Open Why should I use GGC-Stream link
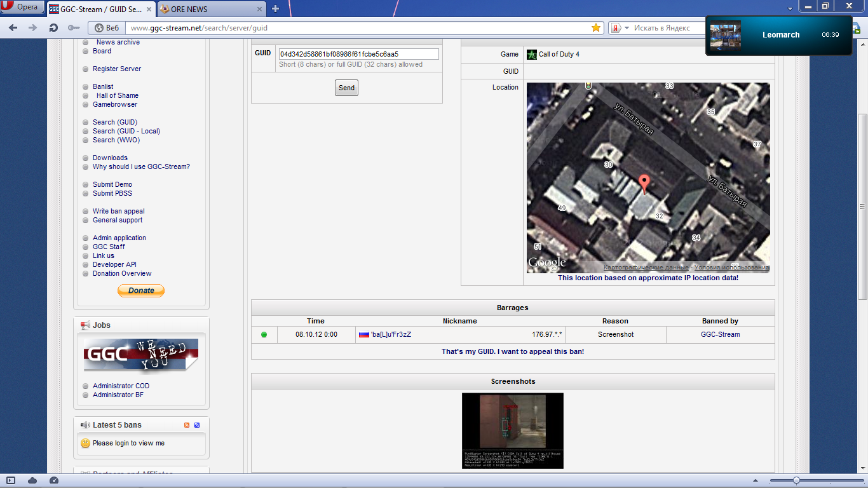Screen dimensions: 868x488 tap(141, 166)
